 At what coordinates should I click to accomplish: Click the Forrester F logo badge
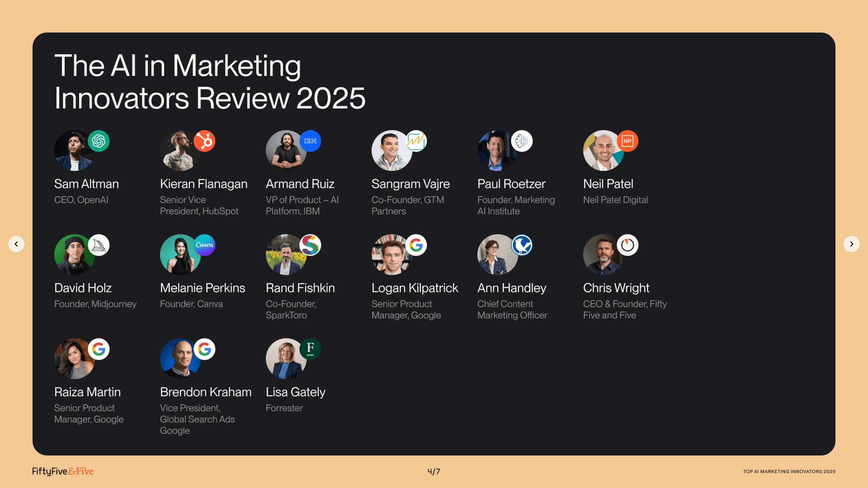point(310,349)
